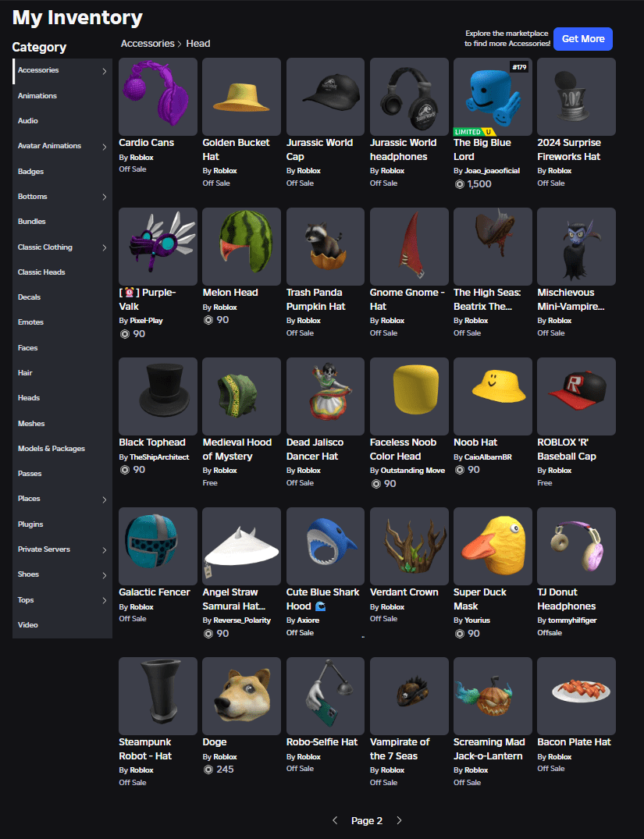644x839 pixels.
Task: View The Big Blue Lord limited item
Action: click(x=492, y=96)
